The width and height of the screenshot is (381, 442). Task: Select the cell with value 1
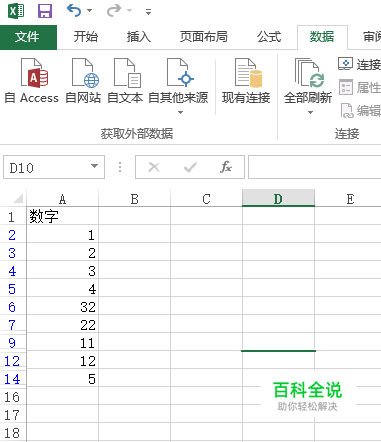click(62, 235)
